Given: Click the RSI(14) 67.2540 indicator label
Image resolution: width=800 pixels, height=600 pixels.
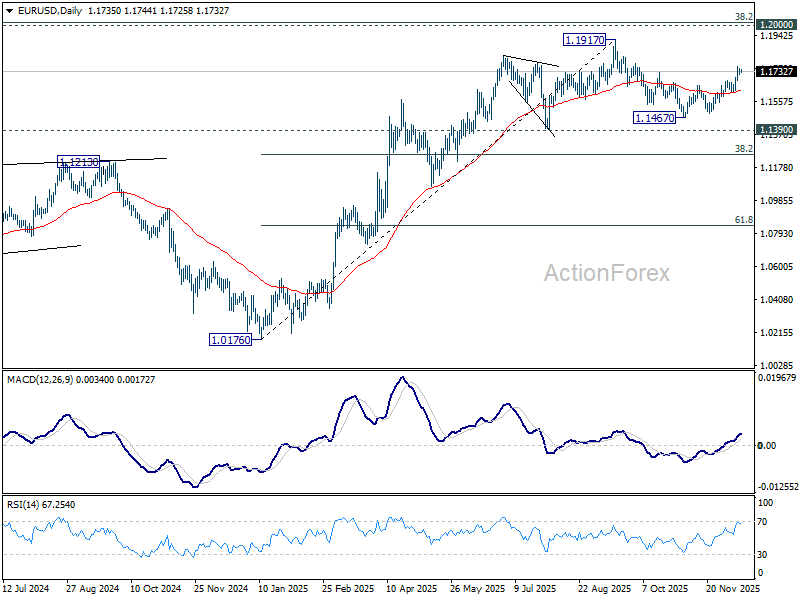Looking at the screenshot, I should (41, 505).
